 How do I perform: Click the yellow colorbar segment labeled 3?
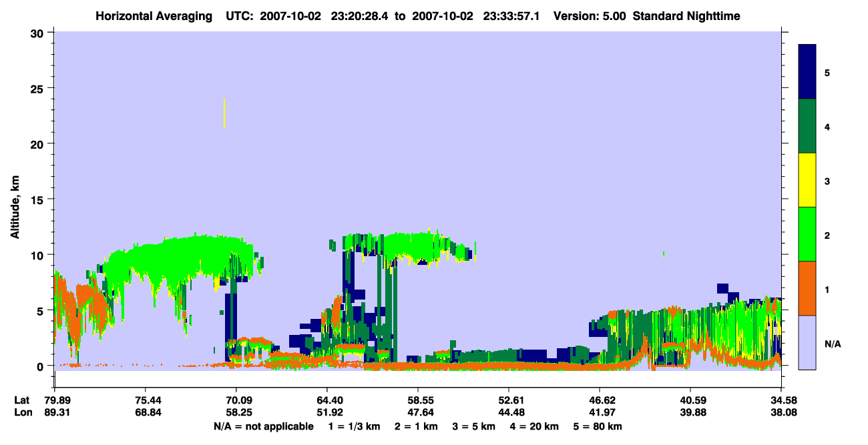click(807, 180)
